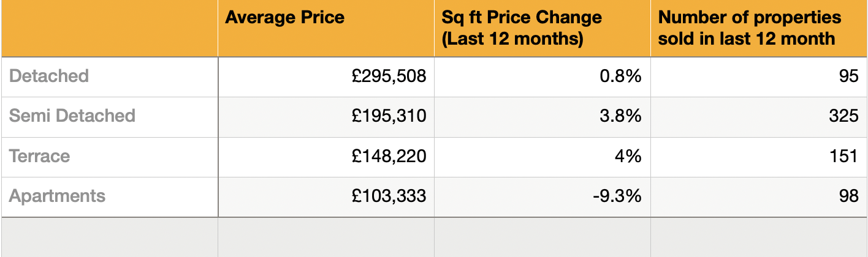Select the 98 properties sold cell
868x257 pixels.
tap(849, 196)
